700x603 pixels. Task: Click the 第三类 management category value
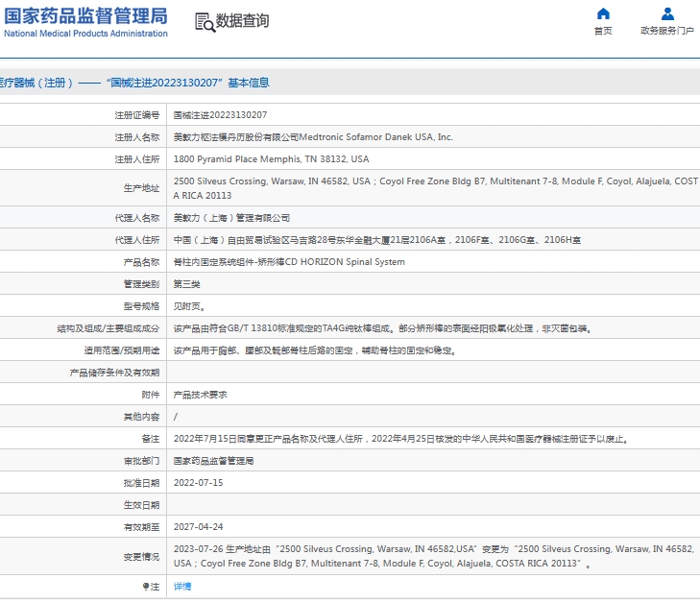click(x=186, y=284)
